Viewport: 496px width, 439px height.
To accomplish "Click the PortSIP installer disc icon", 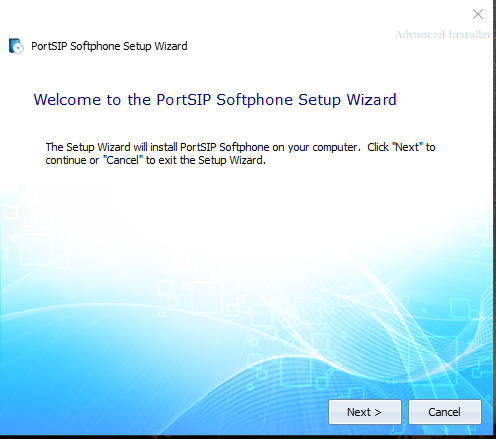I will (16, 46).
